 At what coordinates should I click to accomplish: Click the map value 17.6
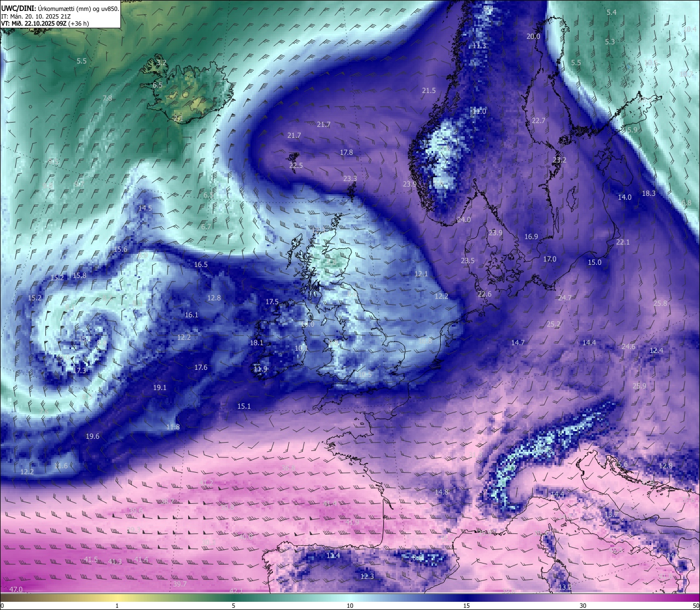pos(201,368)
